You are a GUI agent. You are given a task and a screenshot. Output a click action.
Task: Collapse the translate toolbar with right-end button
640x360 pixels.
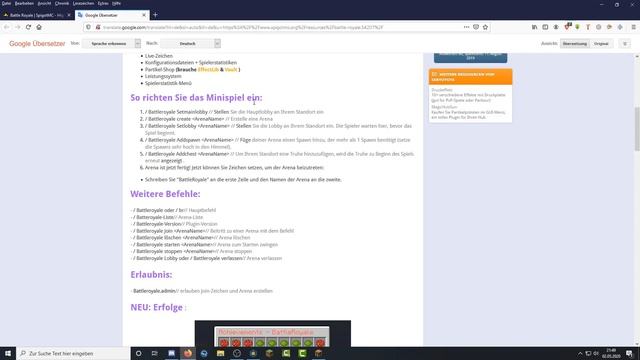[625, 43]
